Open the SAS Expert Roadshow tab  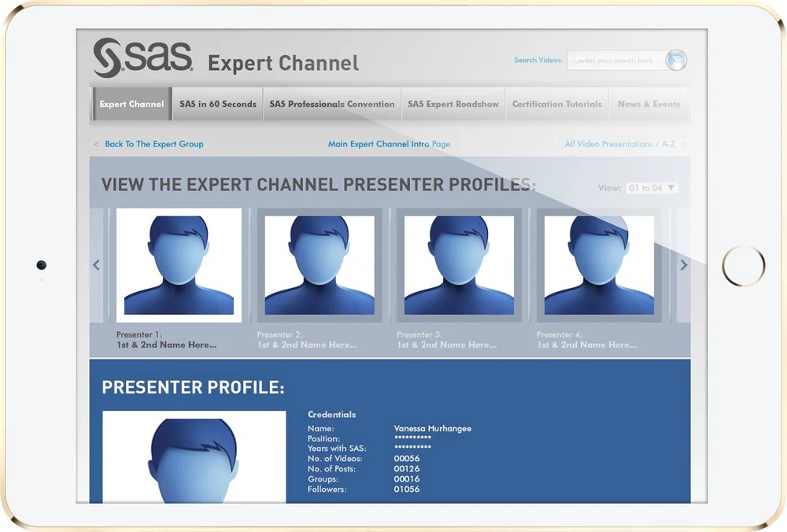point(453,104)
